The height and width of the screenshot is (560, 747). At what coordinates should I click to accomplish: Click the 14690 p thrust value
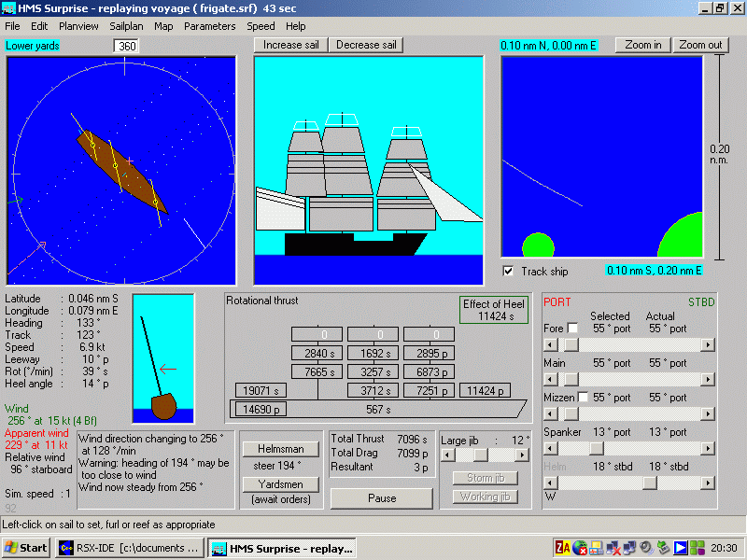(261, 410)
